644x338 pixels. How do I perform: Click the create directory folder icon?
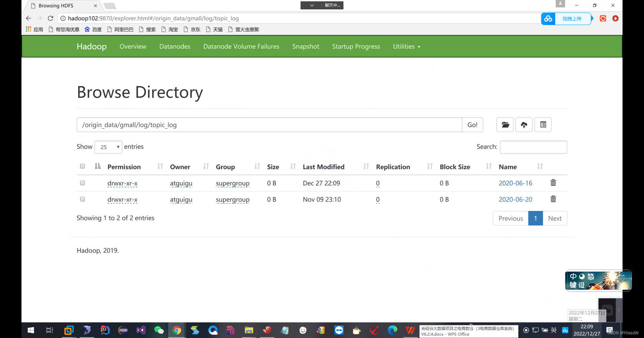click(x=505, y=125)
